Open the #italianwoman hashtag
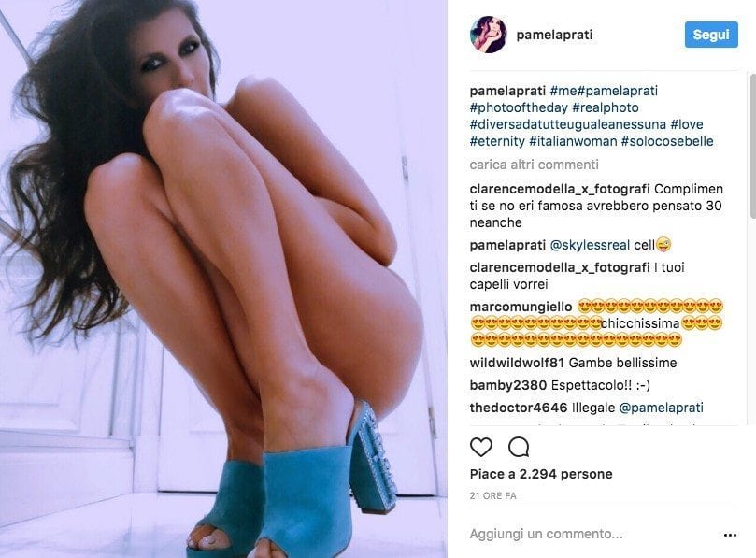Image resolution: width=756 pixels, height=558 pixels. [x=573, y=141]
